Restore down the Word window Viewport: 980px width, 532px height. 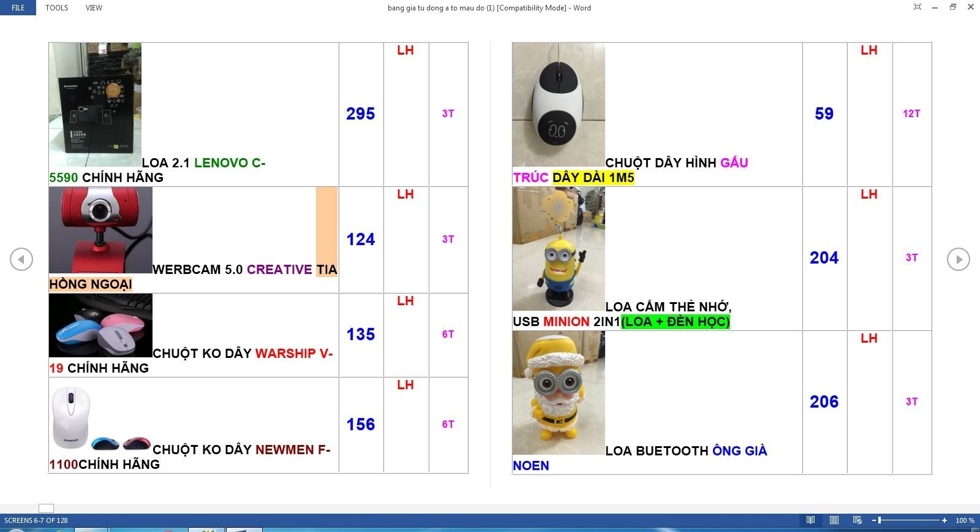pos(953,7)
